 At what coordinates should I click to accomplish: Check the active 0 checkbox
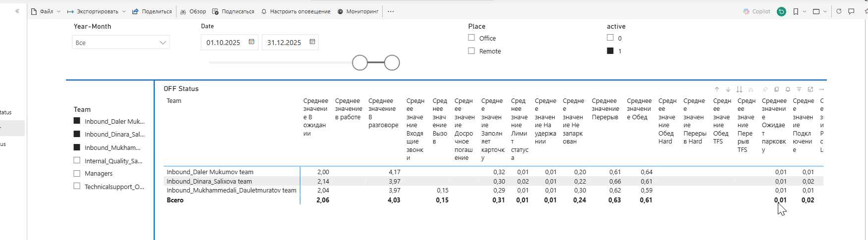click(x=610, y=38)
